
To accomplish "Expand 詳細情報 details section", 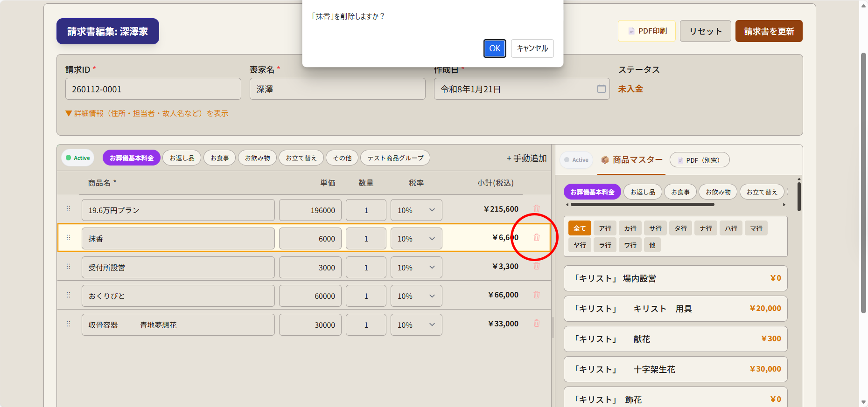I will pyautogui.click(x=147, y=113).
